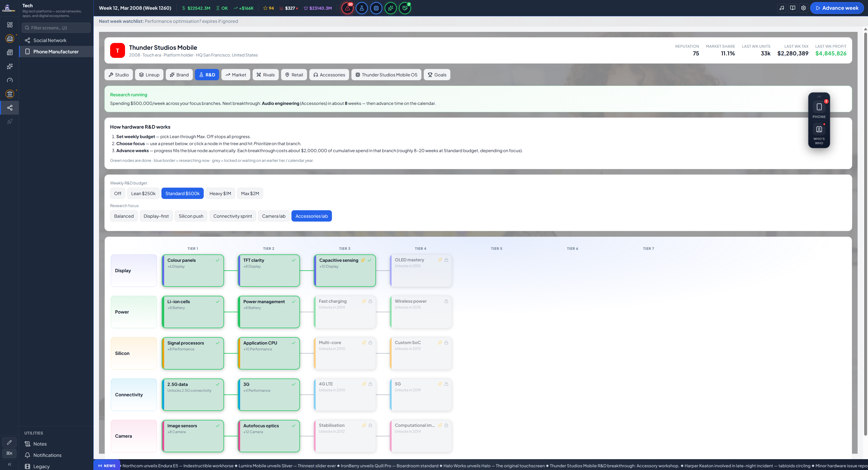Viewport: 868px width, 470px height.
Task: Open the music note icon
Action: pos(782,8)
